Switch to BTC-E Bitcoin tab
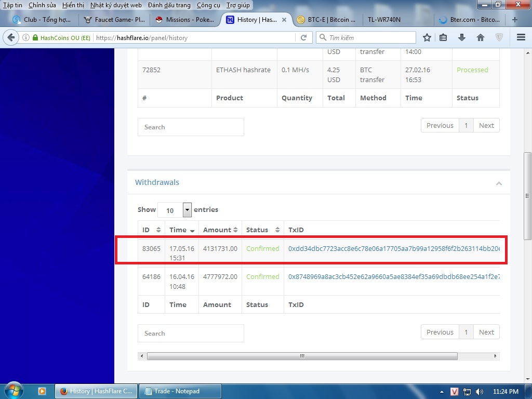The width and height of the screenshot is (532, 399). [x=326, y=20]
